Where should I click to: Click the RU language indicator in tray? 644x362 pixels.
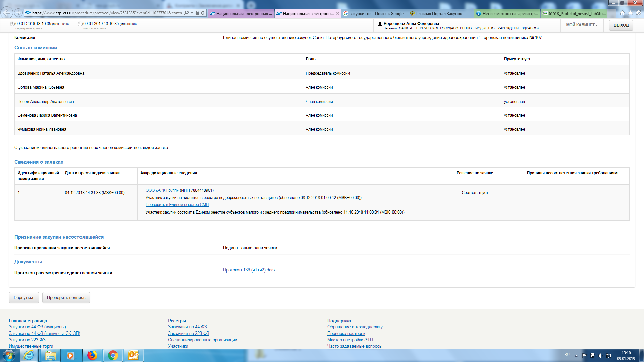click(567, 355)
